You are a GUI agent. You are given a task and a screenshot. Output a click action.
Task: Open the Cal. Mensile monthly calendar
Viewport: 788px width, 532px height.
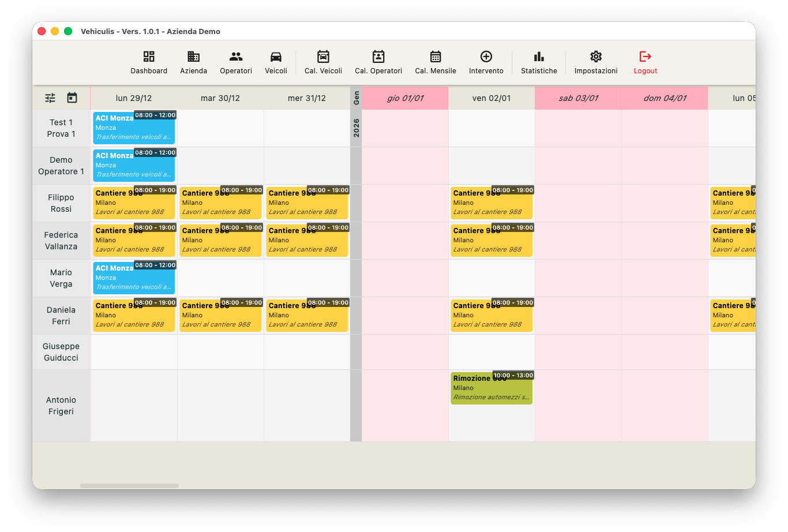435,62
